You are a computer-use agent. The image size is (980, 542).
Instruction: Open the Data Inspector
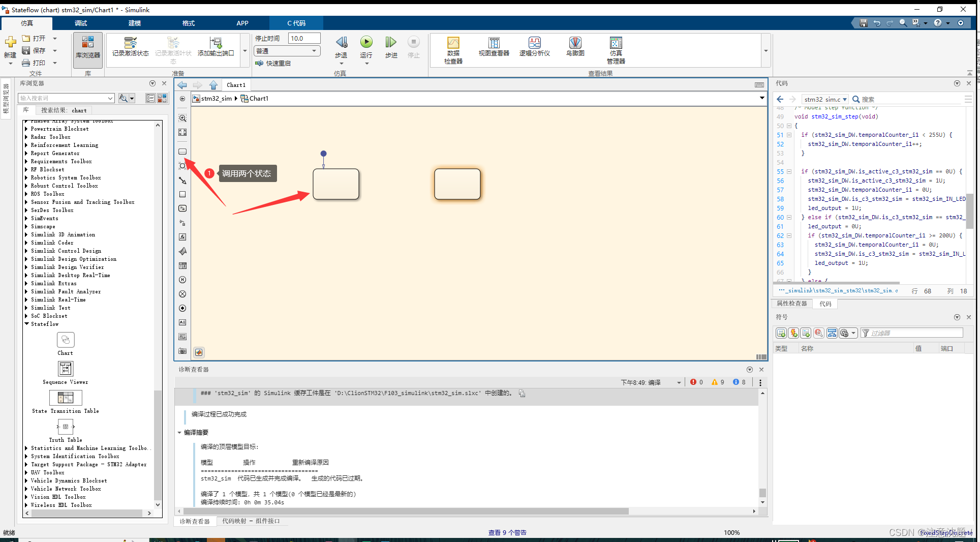(453, 50)
